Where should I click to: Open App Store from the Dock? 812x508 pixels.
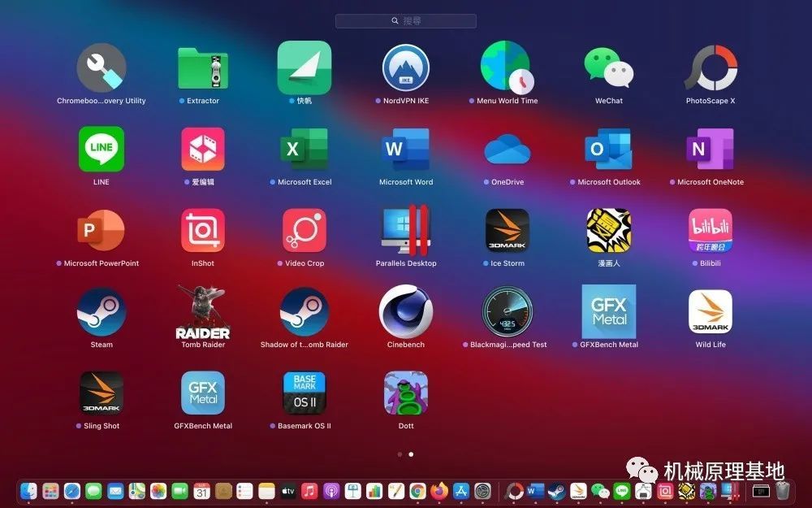pos(461,490)
